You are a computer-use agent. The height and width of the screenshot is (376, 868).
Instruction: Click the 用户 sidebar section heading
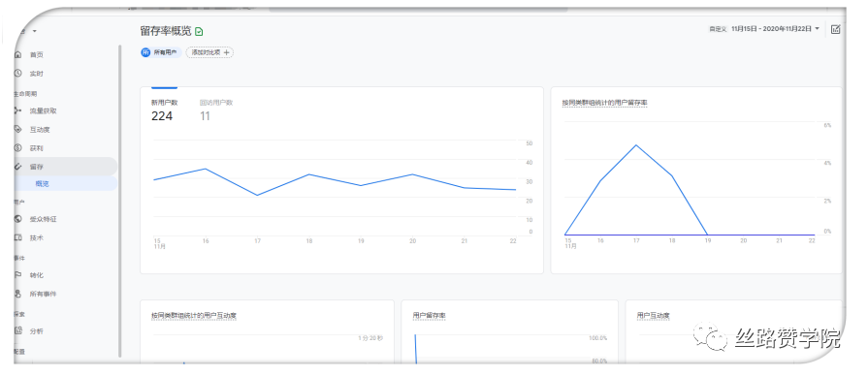point(19,203)
